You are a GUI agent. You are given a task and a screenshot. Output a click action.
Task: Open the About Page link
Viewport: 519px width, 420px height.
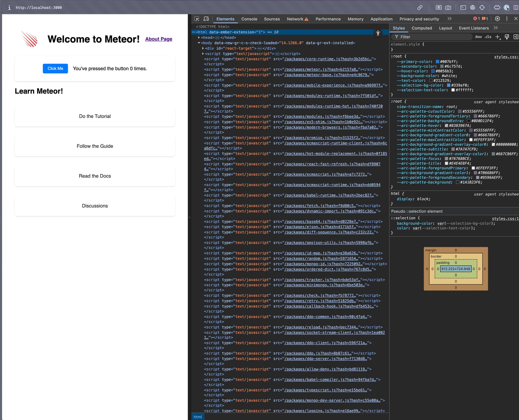pos(159,39)
